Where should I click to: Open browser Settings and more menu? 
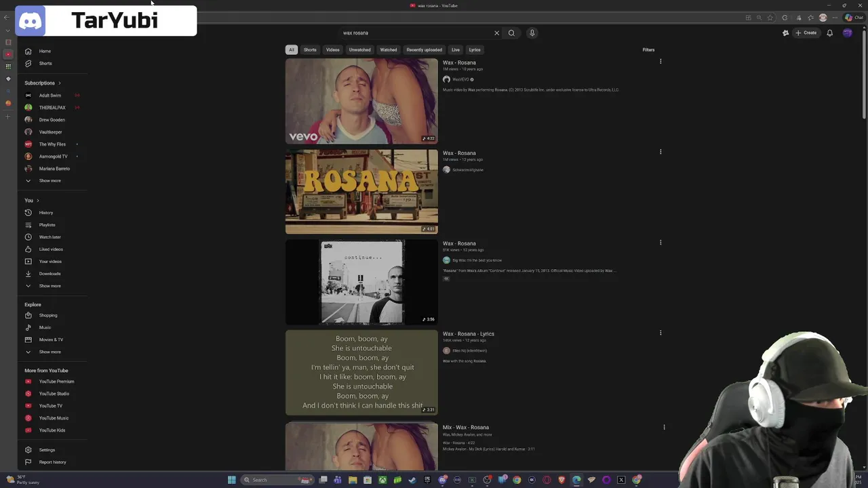(x=834, y=18)
